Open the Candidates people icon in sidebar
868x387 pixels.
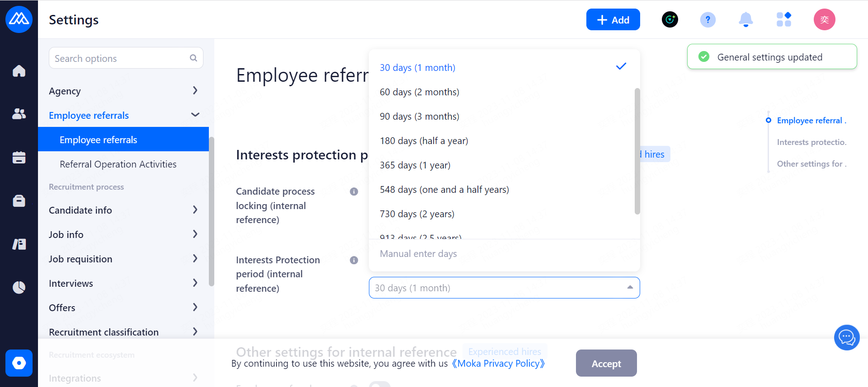tap(19, 114)
